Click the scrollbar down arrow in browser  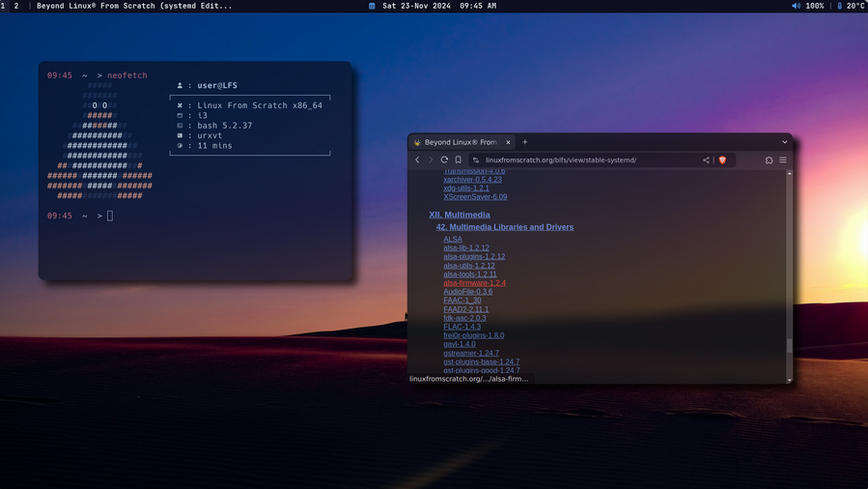[x=789, y=381]
